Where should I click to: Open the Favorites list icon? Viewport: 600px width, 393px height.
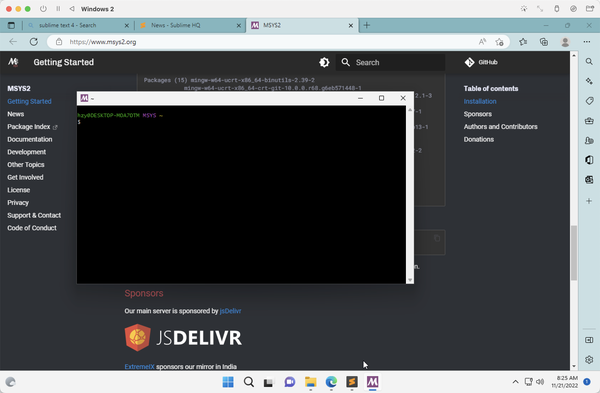[523, 42]
